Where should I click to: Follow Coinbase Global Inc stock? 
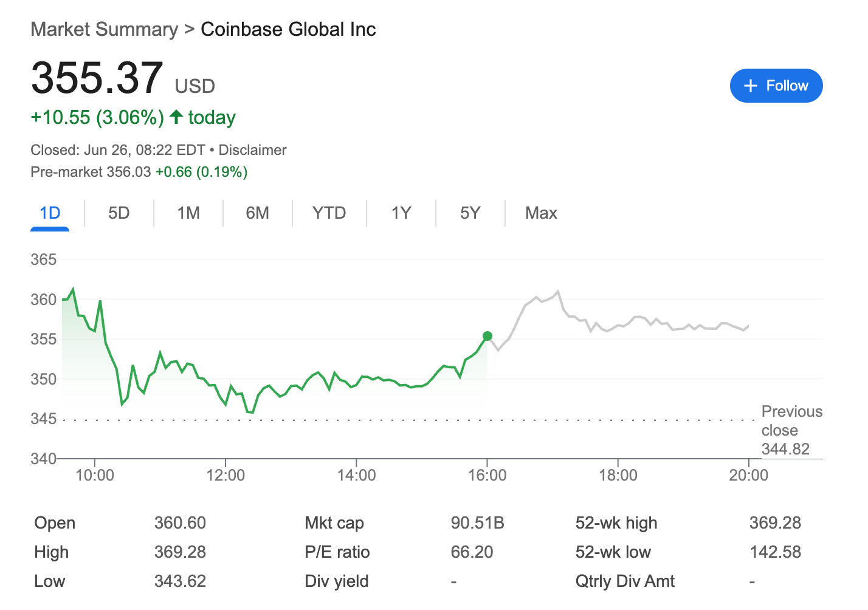776,86
